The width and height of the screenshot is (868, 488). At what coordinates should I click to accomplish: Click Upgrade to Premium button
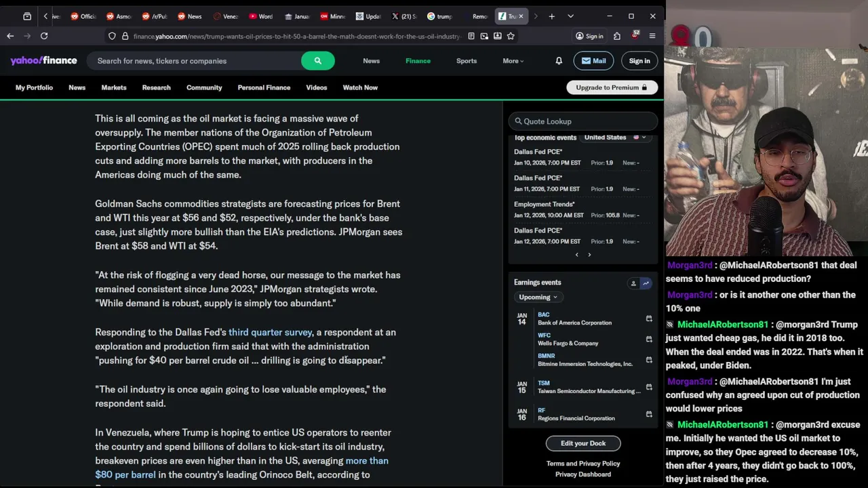click(x=612, y=87)
